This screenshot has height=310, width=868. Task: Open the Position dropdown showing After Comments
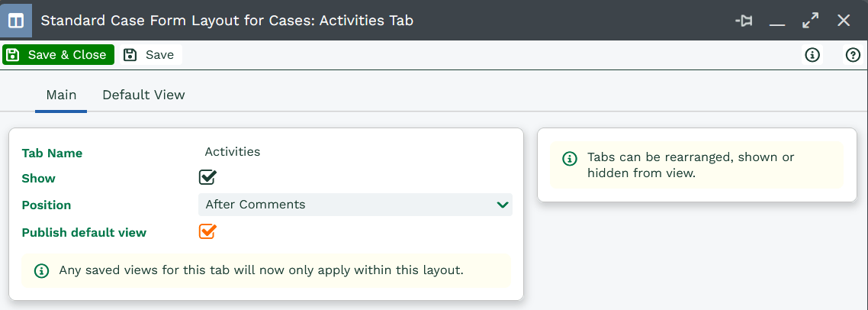tap(355, 205)
